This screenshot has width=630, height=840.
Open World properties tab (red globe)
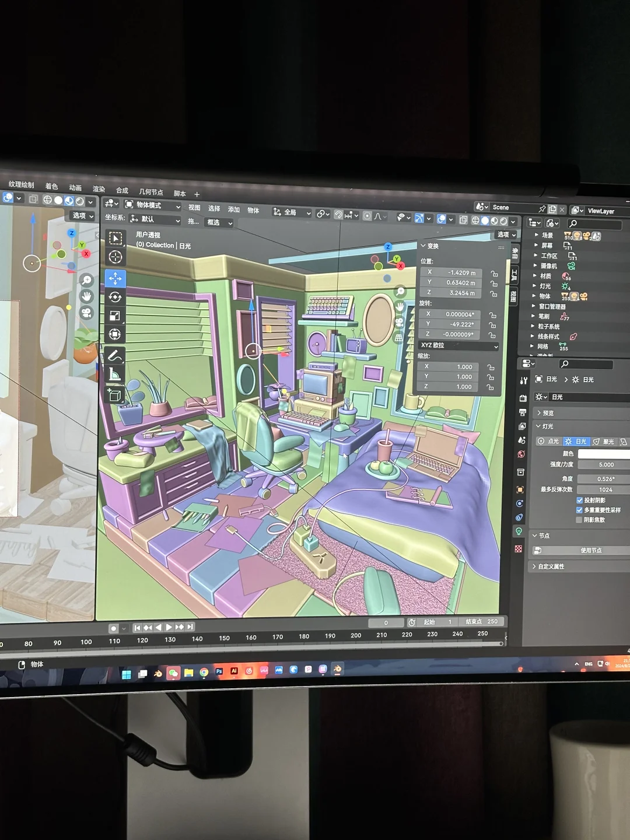click(521, 454)
